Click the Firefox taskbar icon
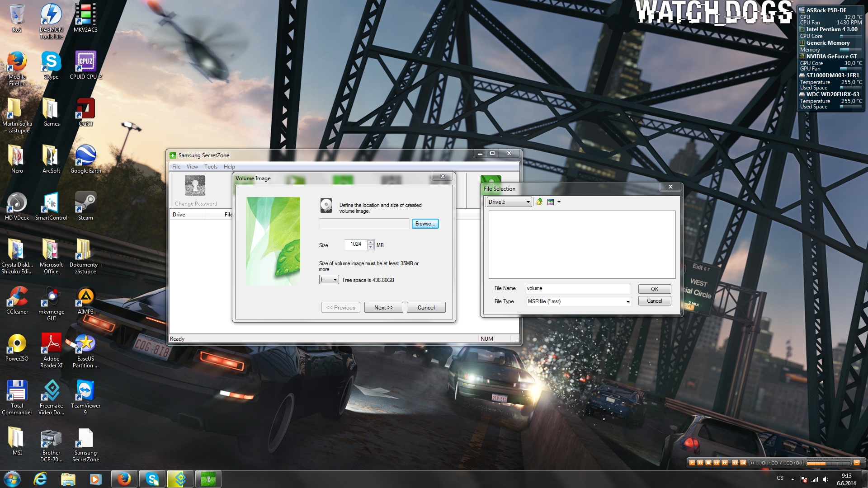This screenshot has width=868, height=488. click(124, 479)
